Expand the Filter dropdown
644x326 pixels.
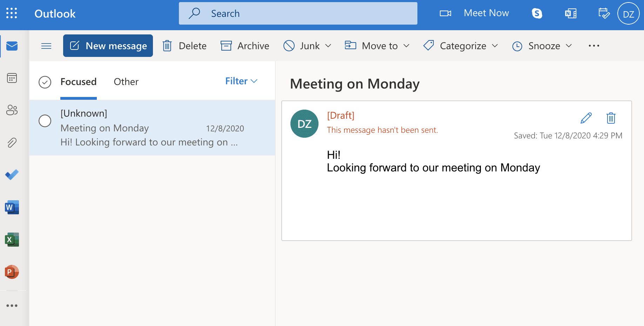click(241, 81)
